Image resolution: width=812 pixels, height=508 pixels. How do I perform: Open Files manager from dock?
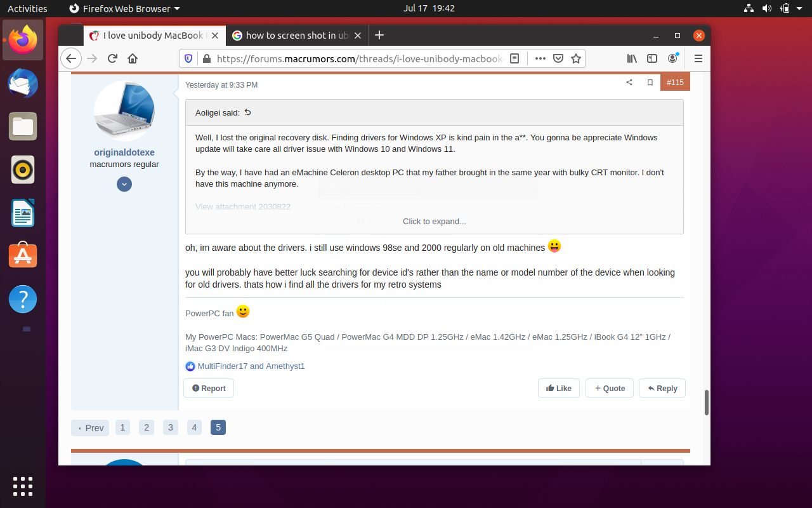[23, 126]
